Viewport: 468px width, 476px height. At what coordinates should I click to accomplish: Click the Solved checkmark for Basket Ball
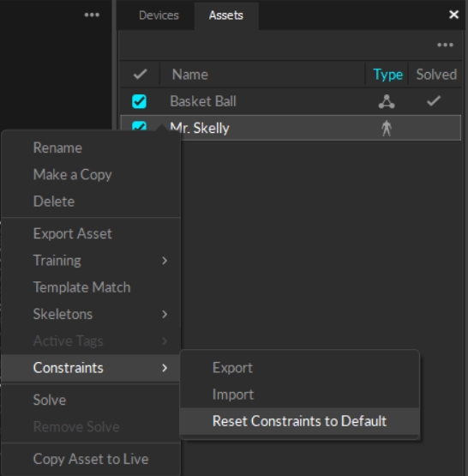[434, 101]
